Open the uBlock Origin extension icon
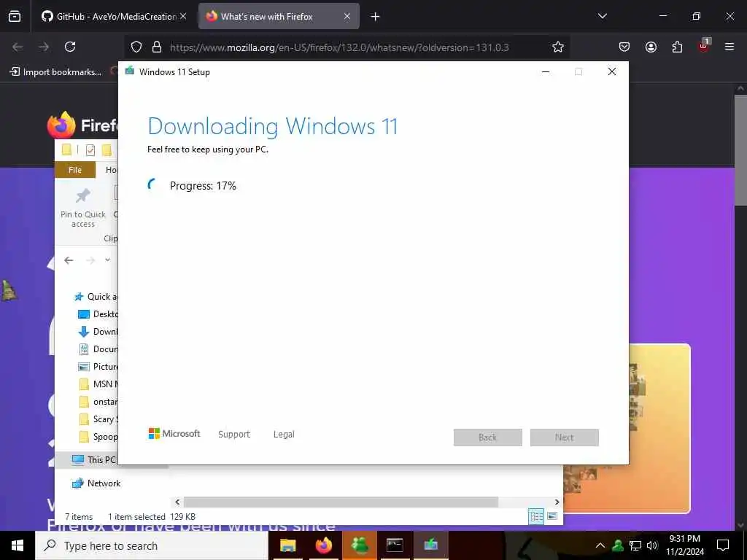The image size is (747, 560). [704, 46]
